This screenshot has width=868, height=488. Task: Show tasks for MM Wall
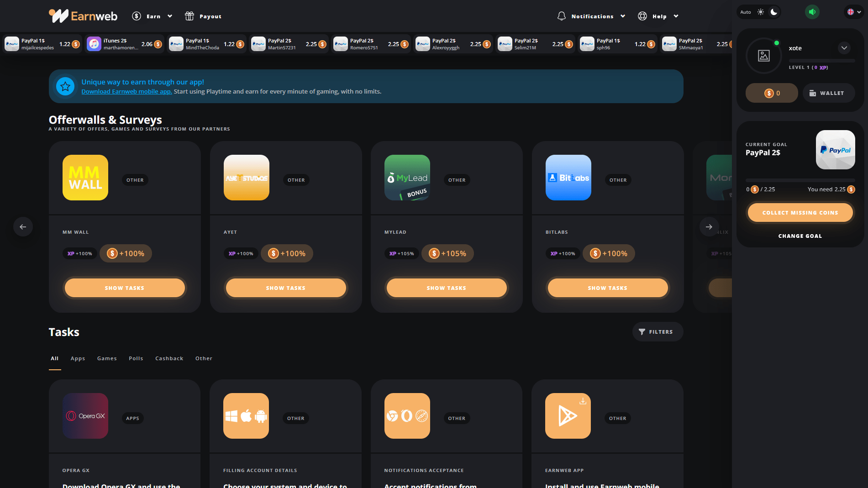[125, 288]
